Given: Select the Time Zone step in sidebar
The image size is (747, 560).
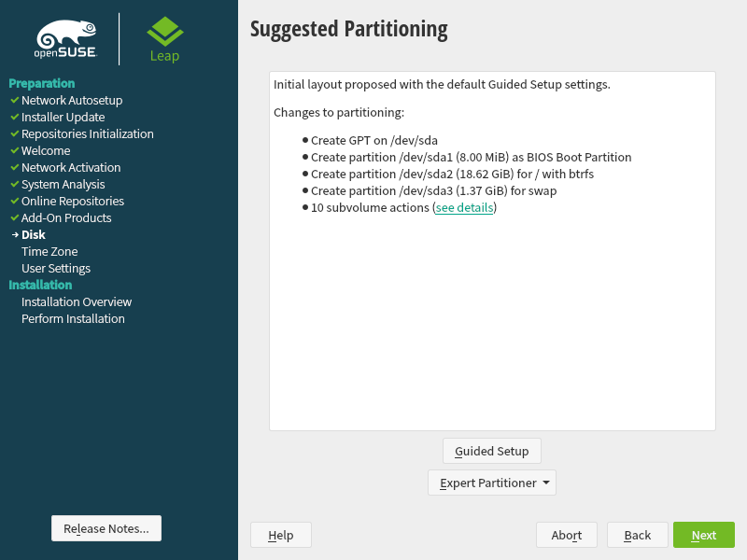Looking at the screenshot, I should point(49,251).
